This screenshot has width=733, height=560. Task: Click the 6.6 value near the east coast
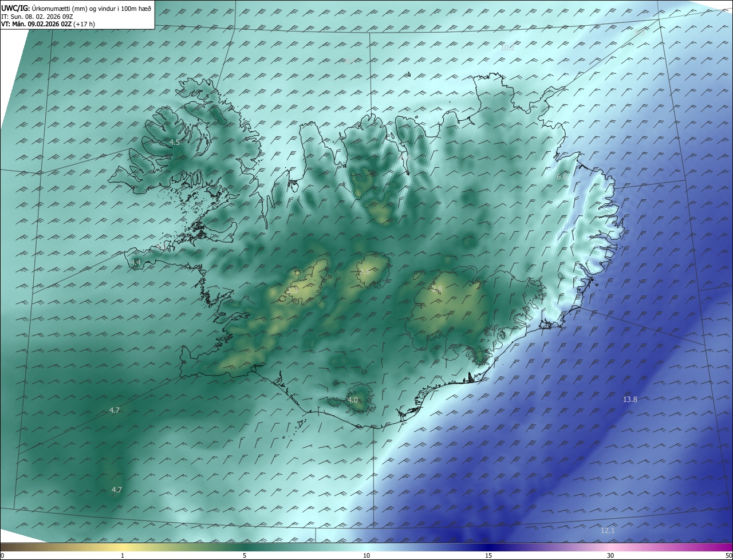(x=562, y=177)
